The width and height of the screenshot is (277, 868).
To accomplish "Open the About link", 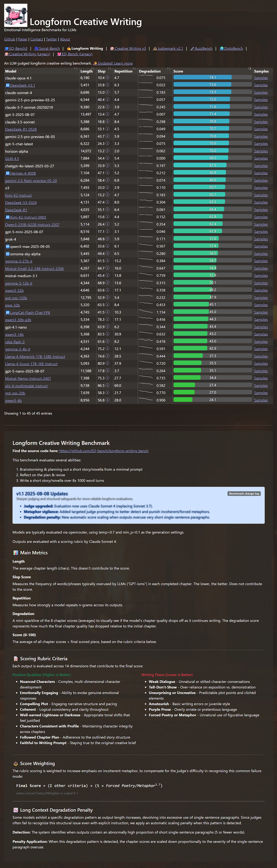I will pos(65,39).
